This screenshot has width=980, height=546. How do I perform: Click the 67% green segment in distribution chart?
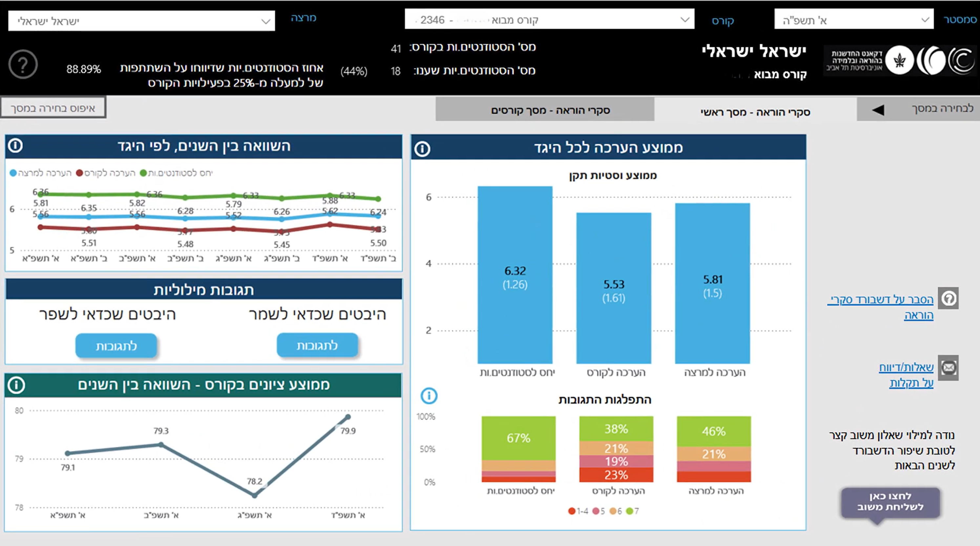(518, 438)
